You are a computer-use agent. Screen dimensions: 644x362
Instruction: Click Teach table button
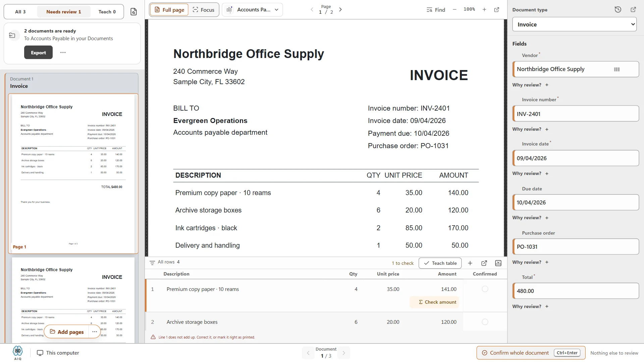440,263
